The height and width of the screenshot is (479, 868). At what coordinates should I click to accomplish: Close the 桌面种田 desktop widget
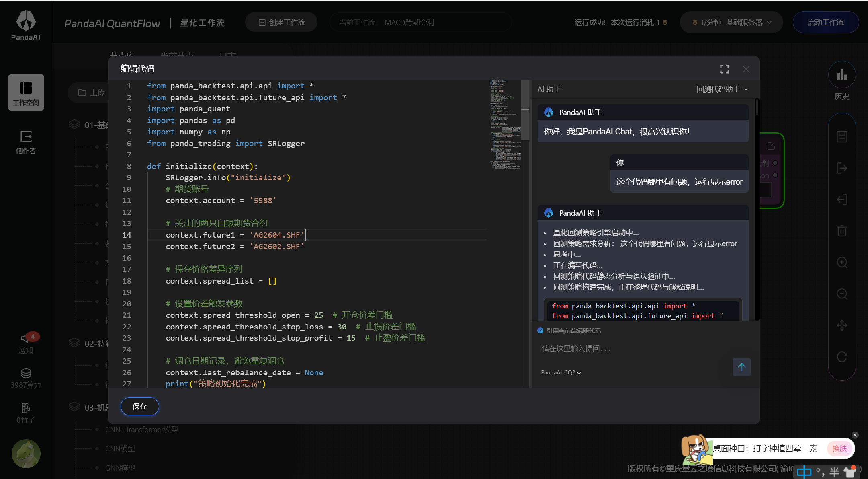click(855, 435)
